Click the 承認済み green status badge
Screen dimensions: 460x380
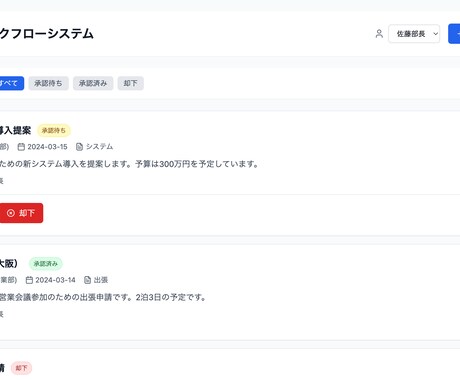tap(46, 264)
